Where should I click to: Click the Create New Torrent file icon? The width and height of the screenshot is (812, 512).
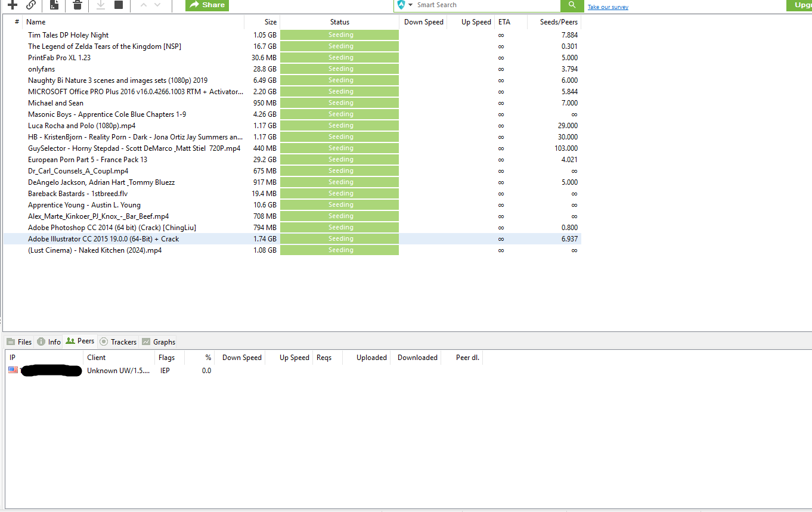coord(54,5)
